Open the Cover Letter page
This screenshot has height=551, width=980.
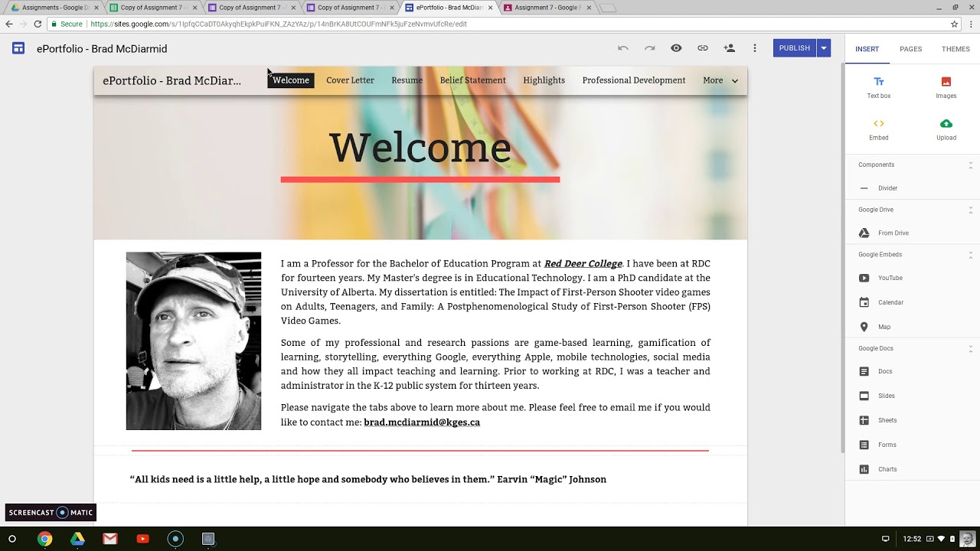(350, 80)
